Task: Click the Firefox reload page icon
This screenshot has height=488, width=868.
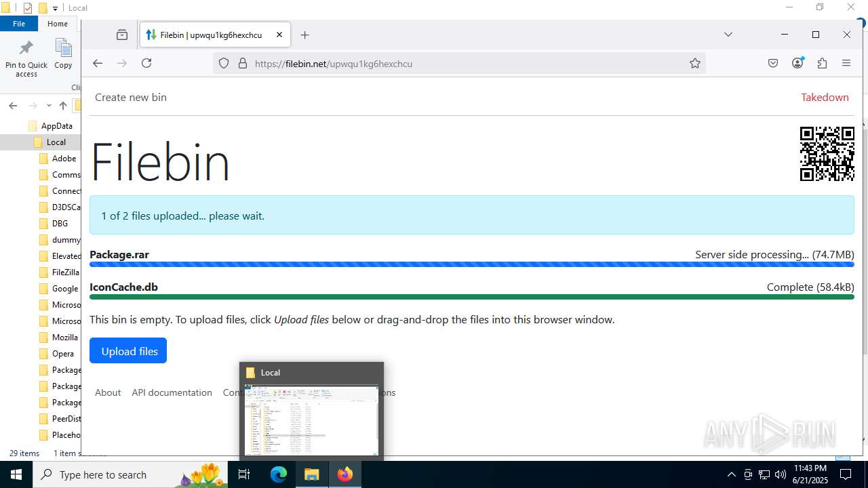Action: coord(146,63)
